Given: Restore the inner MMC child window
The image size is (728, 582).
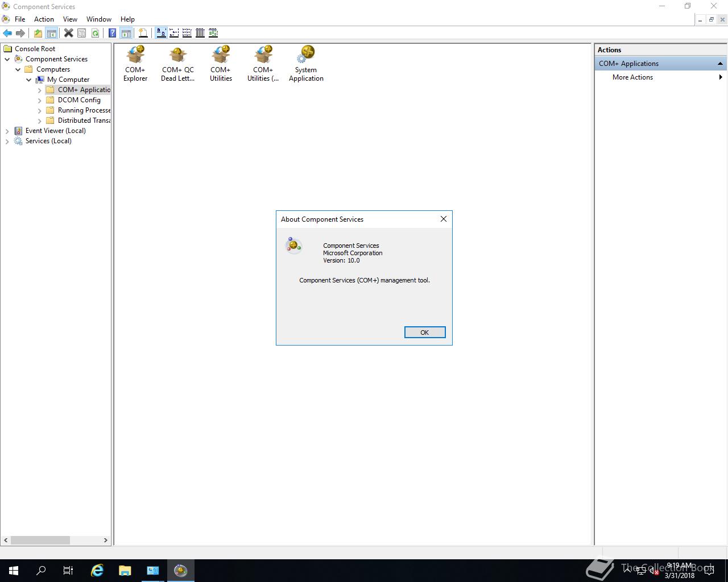Looking at the screenshot, I should coord(711,19).
